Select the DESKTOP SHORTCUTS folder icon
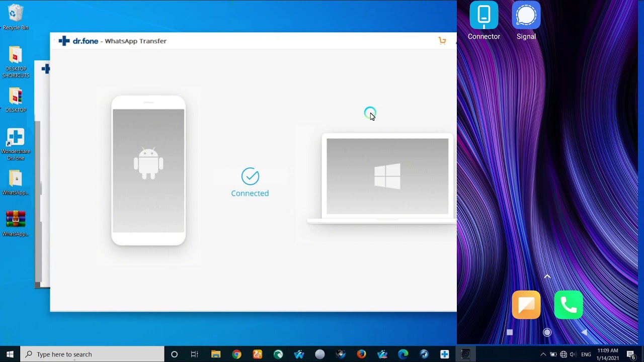 16,62
